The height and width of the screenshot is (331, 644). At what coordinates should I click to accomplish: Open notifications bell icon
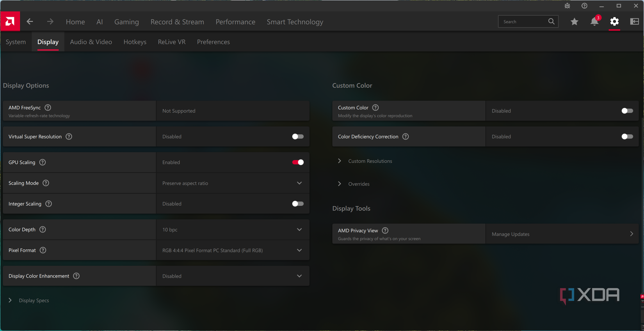(x=594, y=22)
